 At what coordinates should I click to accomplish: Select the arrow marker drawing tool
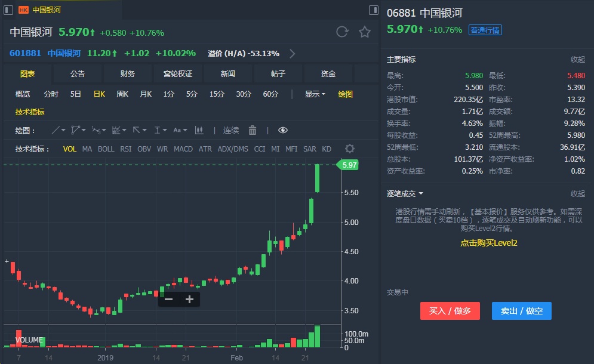[136, 130]
